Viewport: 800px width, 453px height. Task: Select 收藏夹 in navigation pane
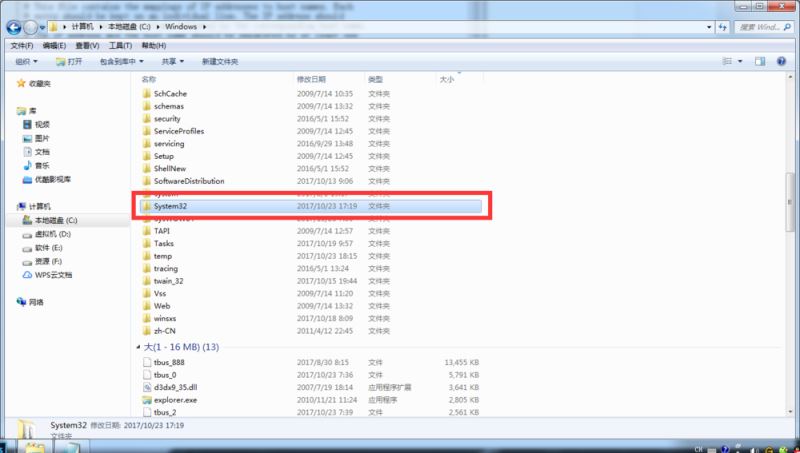[39, 84]
